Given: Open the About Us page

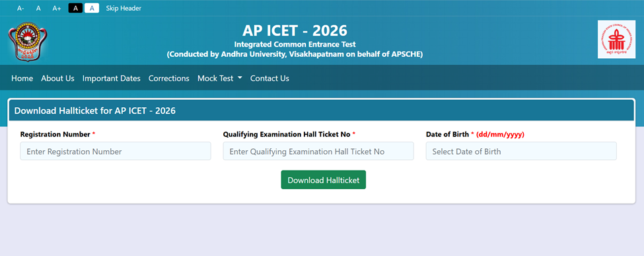Looking at the screenshot, I should pyautogui.click(x=57, y=78).
